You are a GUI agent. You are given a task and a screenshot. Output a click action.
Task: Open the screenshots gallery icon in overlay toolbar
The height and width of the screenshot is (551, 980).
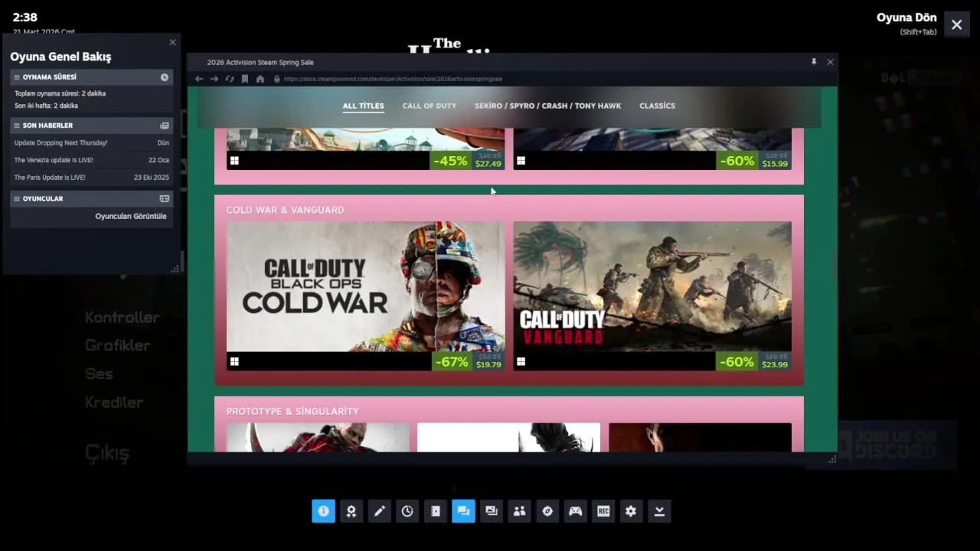[x=492, y=511]
